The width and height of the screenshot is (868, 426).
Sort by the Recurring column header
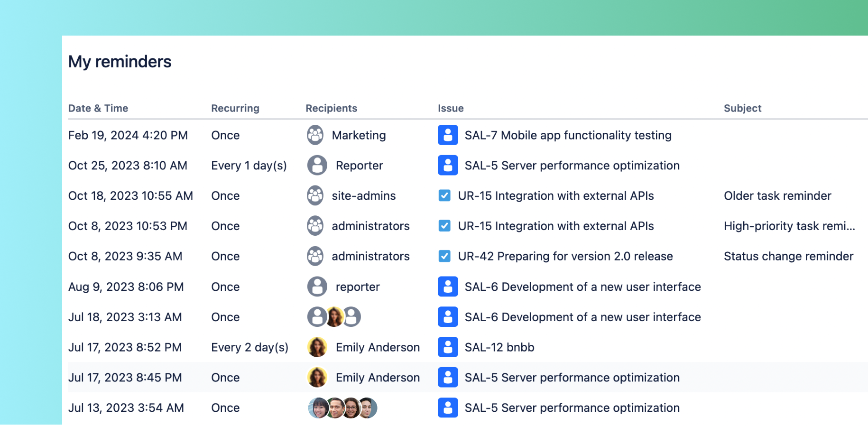click(x=235, y=108)
